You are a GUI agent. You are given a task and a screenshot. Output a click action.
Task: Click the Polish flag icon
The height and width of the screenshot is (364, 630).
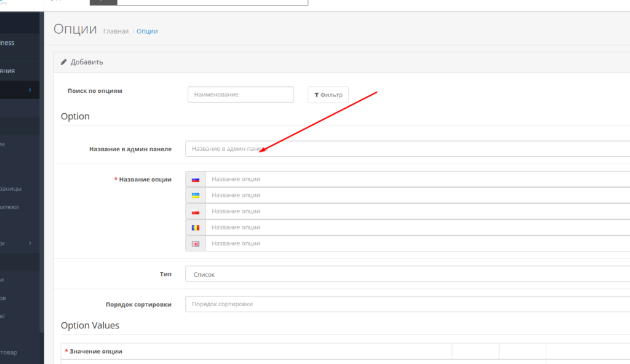coord(196,212)
